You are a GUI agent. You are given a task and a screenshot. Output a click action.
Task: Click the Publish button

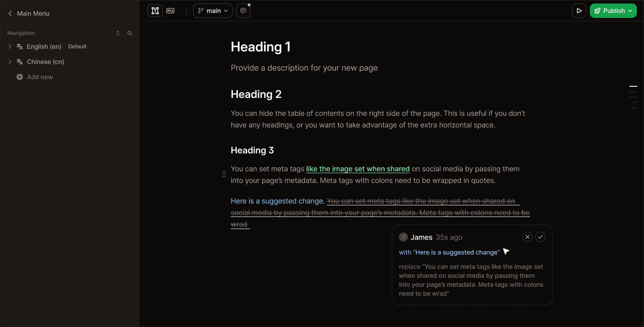(613, 10)
